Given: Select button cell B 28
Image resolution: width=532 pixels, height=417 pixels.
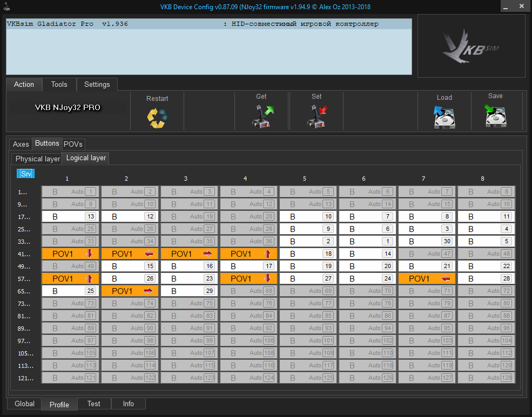Looking at the screenshot, I should 486,278.
